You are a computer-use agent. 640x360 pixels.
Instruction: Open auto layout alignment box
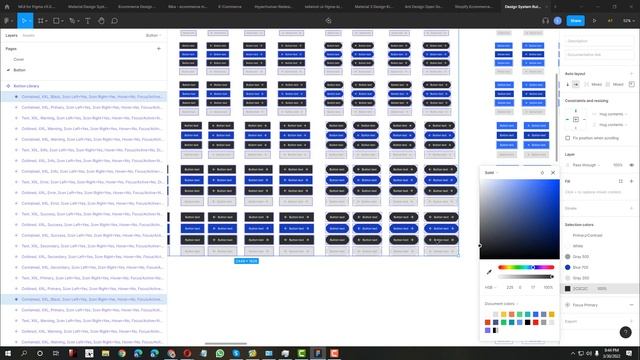(x=631, y=84)
